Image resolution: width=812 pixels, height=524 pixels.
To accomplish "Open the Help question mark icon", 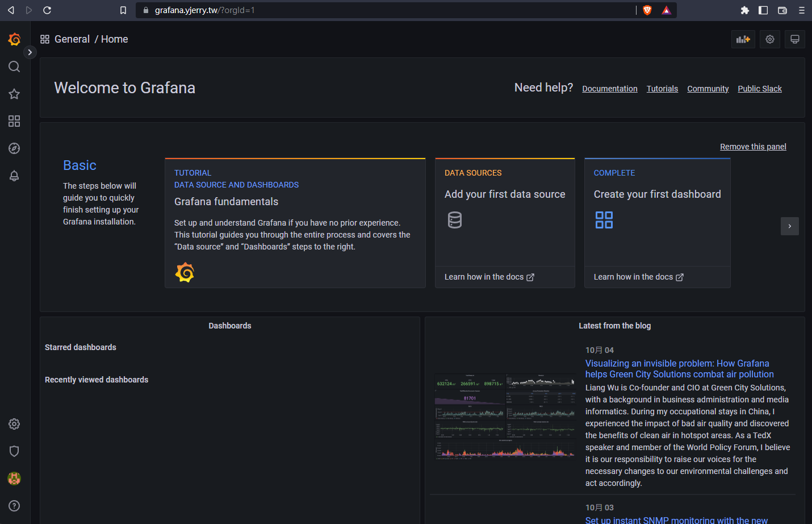I will tap(14, 506).
